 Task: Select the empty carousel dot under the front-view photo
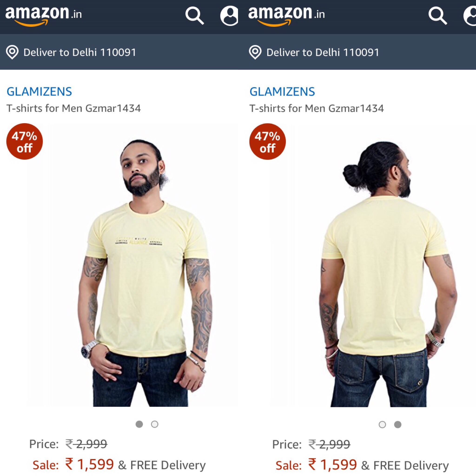(x=155, y=424)
